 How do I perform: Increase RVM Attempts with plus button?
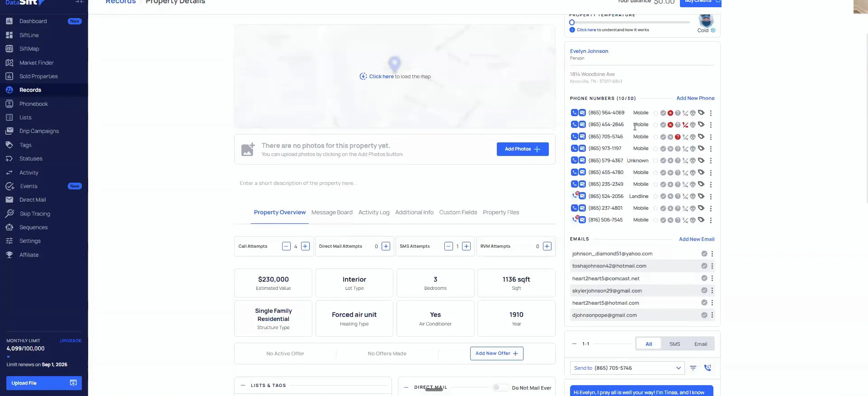pyautogui.click(x=547, y=246)
